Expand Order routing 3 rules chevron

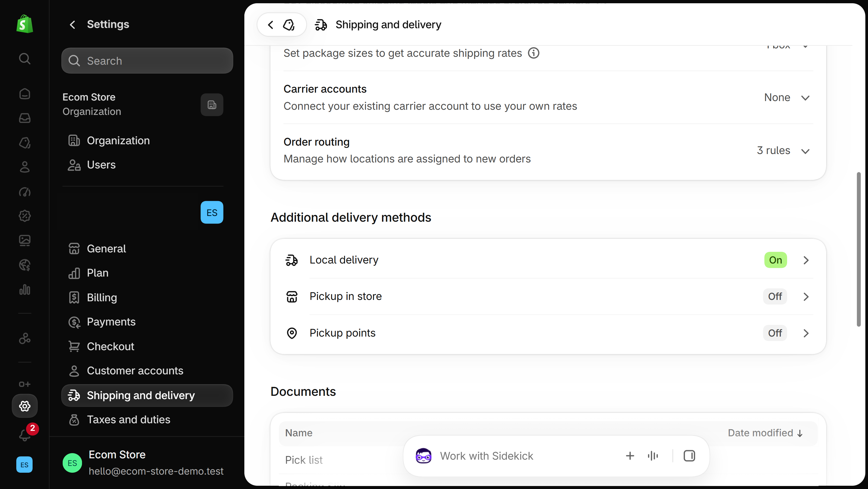(805, 151)
